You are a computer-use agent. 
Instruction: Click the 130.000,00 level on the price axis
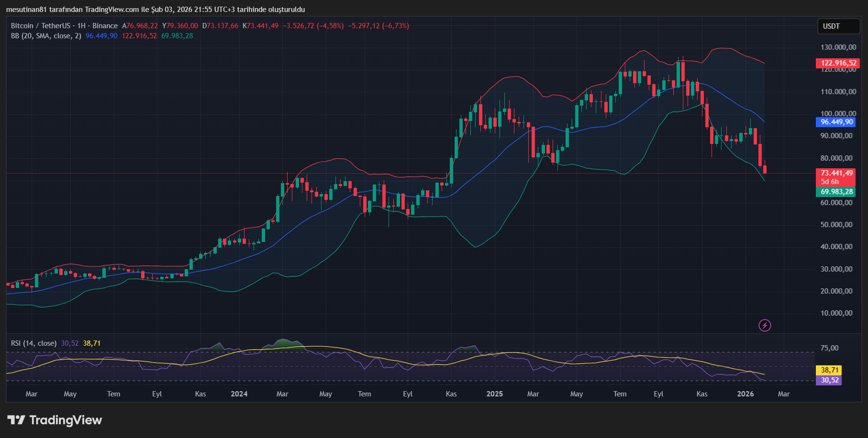point(838,47)
